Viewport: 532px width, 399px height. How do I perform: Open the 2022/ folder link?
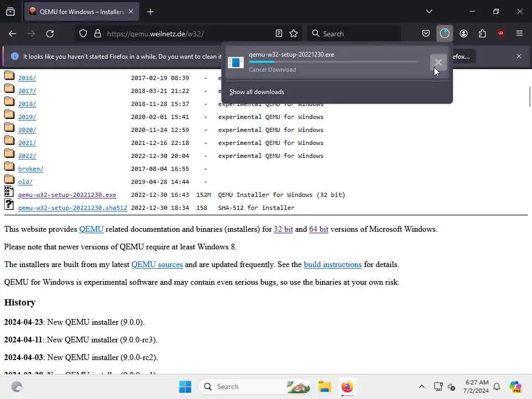coord(27,156)
